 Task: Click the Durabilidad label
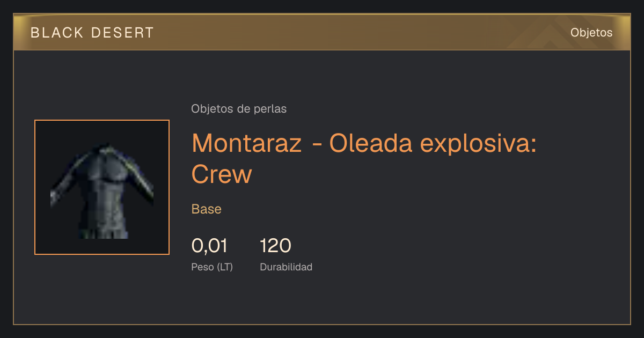pos(286,267)
